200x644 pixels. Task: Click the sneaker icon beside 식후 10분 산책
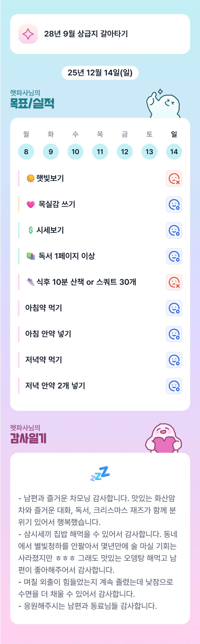pos(30,282)
